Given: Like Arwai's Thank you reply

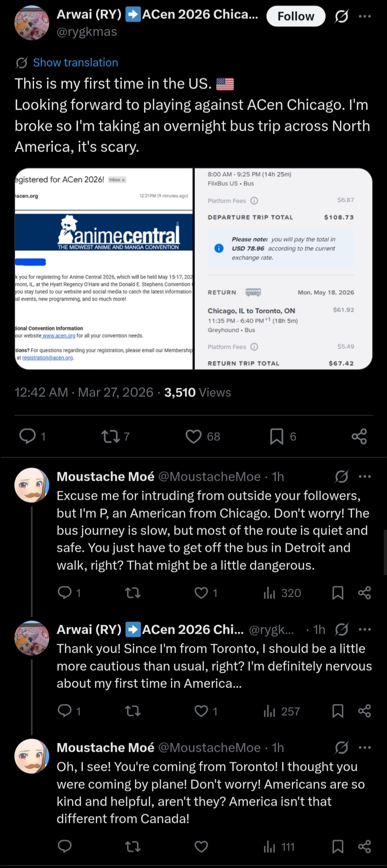Looking at the screenshot, I should (x=201, y=711).
